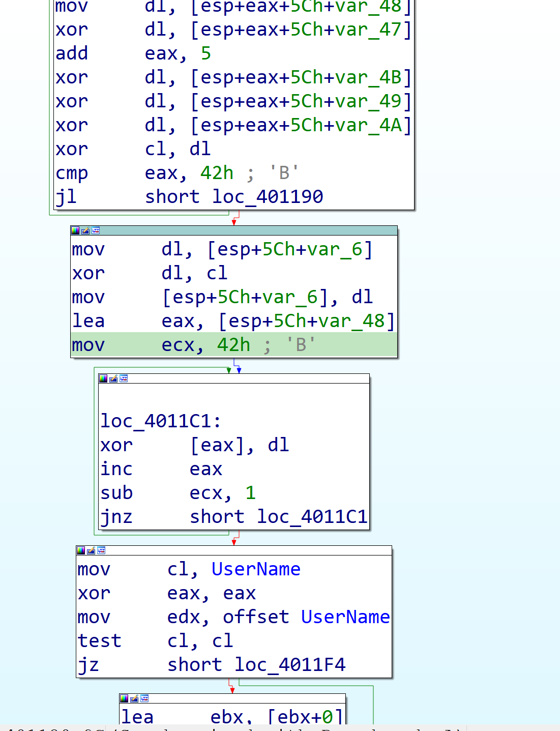Select the xor eax, eax instruction
This screenshot has width=560, height=731.
click(167, 593)
